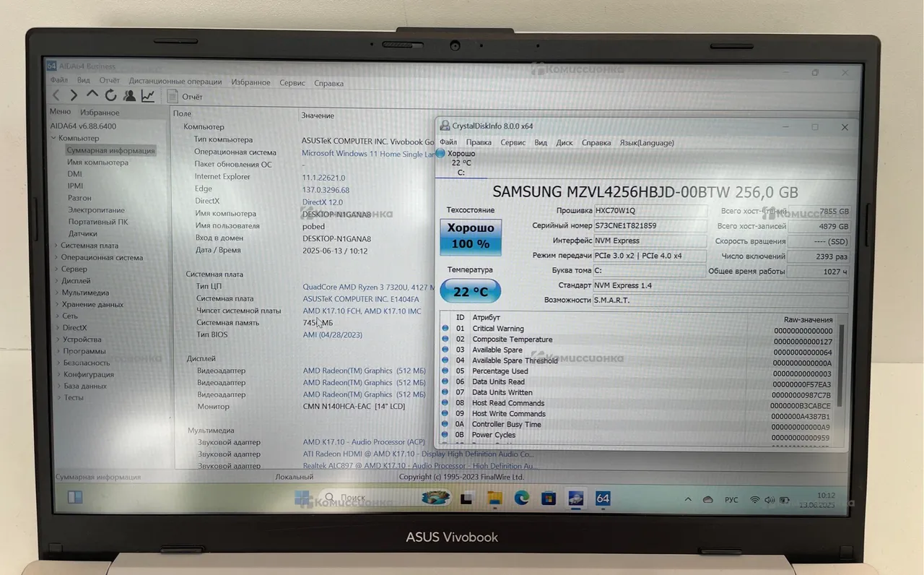Screen dimensions: 924x575
Task: Open Microsoft Store from the taskbar
Action: click(548, 498)
